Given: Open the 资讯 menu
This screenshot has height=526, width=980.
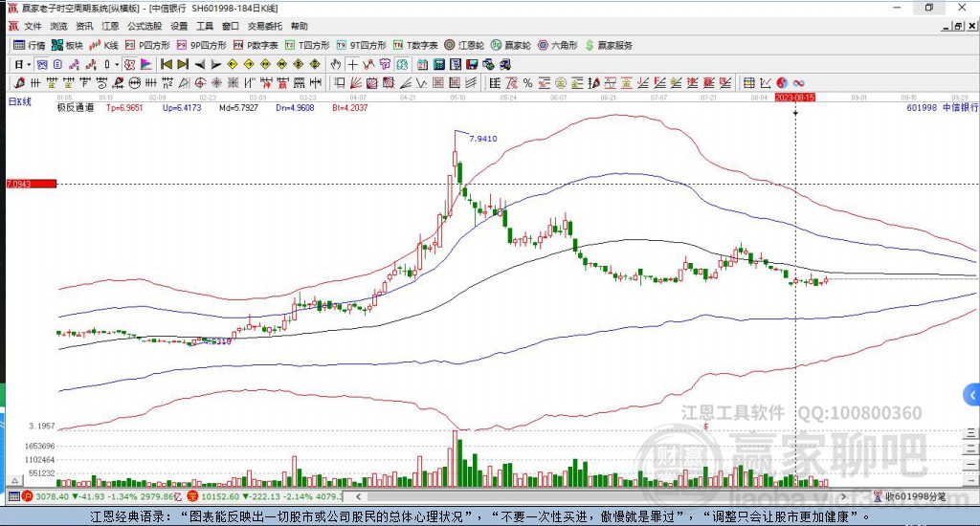Looking at the screenshot, I should tap(84, 26).
